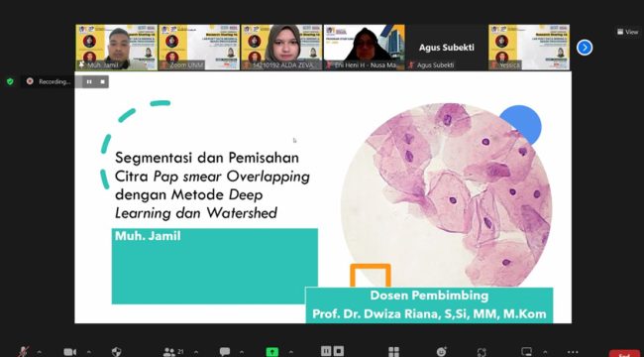Click the red Recording indicator icon
Screen dimensions: 644x357
tap(30, 81)
